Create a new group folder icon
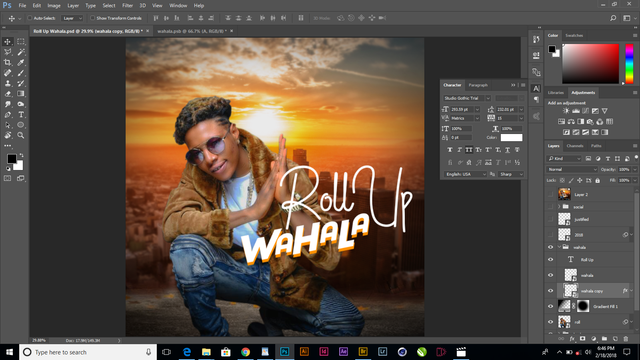 pos(604,339)
